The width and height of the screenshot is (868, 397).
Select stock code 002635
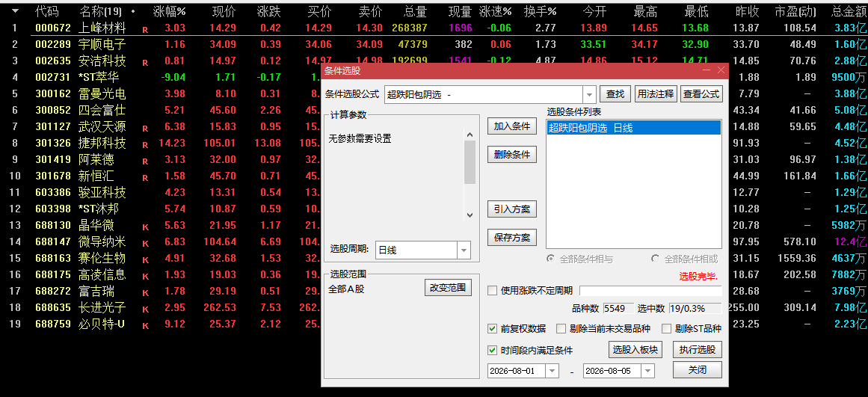coord(53,61)
